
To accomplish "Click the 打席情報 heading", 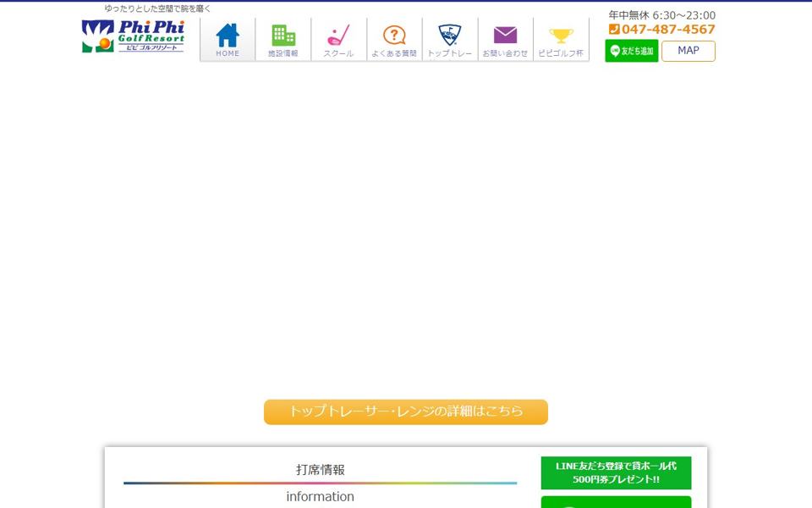I will point(320,470).
